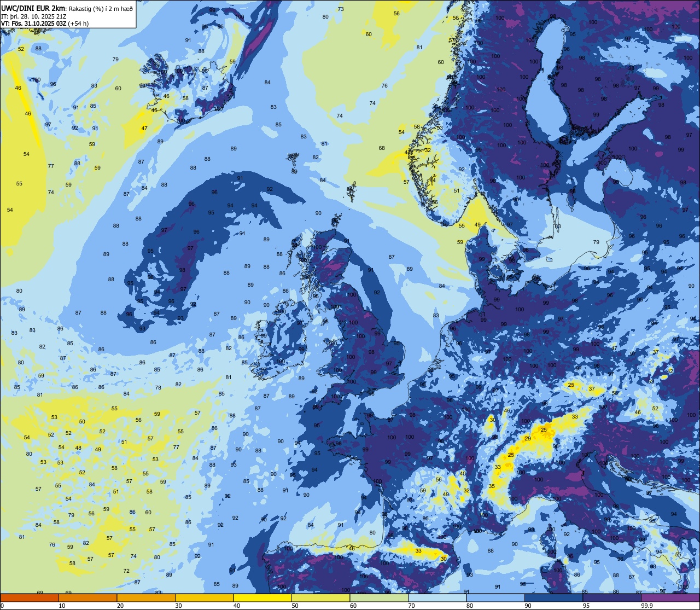Click the "10" legend scale label
Viewport: 700px width, 610px height.
pos(62,606)
